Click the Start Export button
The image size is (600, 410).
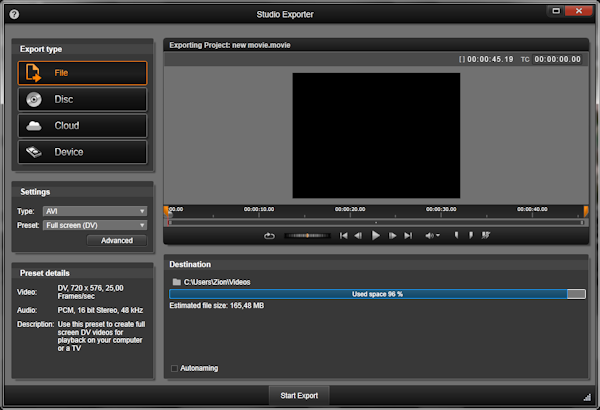point(299,395)
